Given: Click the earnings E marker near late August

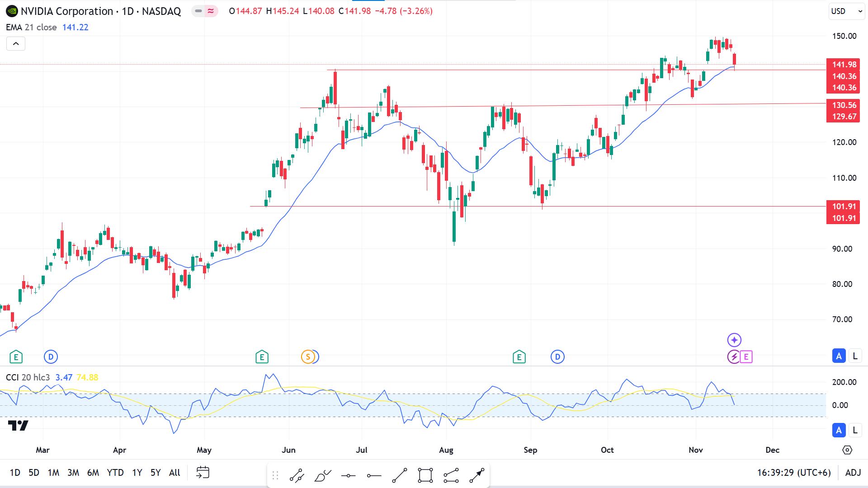Looking at the screenshot, I should [519, 357].
